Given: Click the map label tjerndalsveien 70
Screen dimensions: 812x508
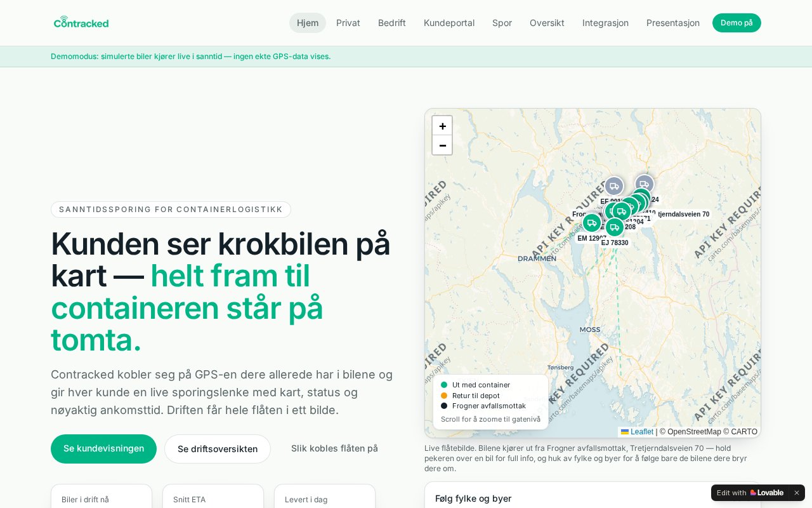Looking at the screenshot, I should coord(683,215).
